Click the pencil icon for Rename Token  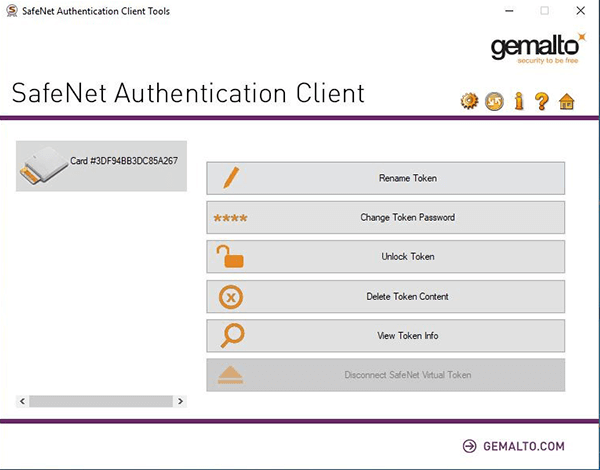click(231, 178)
